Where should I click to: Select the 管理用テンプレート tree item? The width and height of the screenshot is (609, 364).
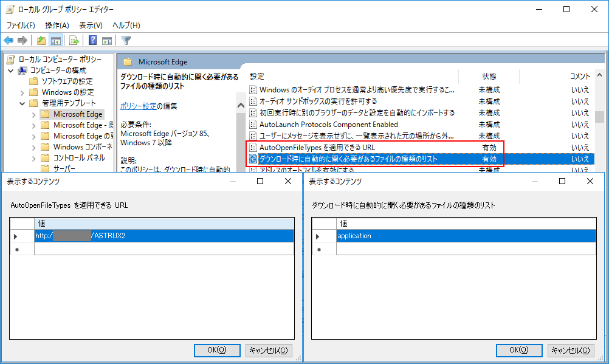pos(68,103)
